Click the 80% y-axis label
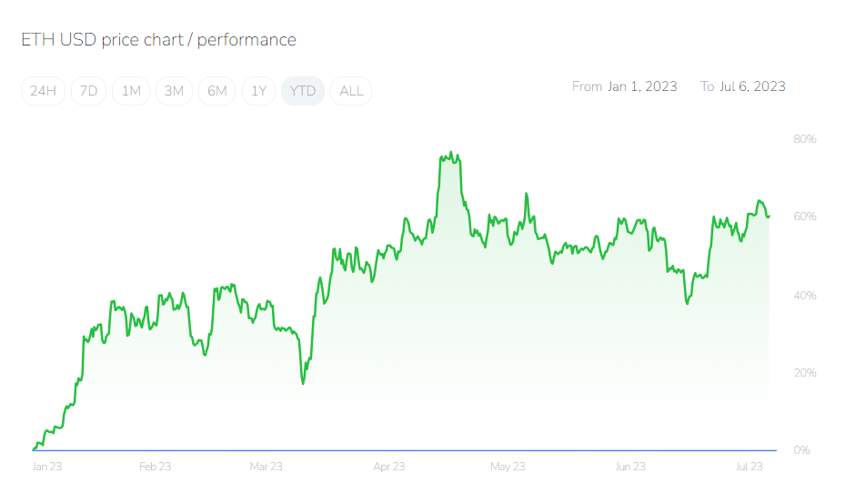Image resolution: width=845 pixels, height=504 pixels. click(805, 139)
